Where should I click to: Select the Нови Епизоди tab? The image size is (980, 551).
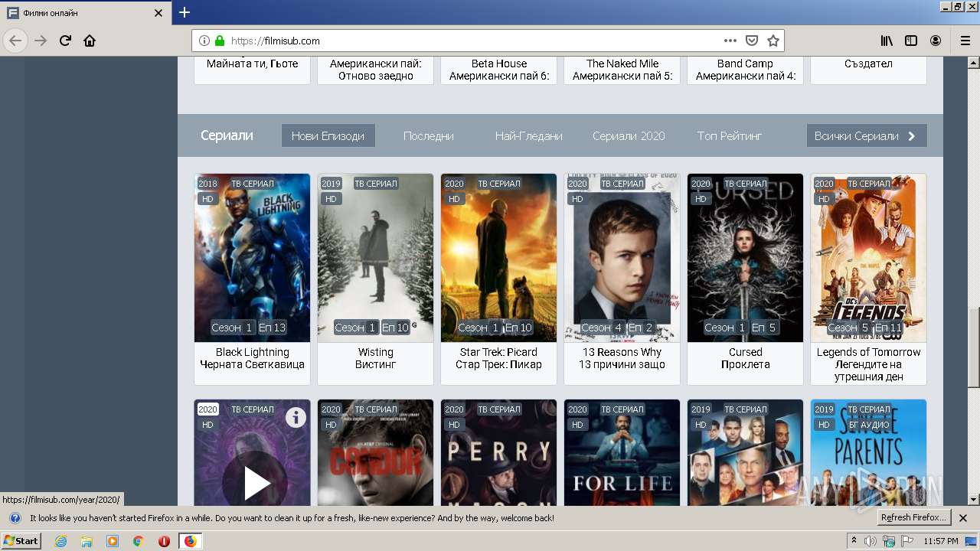pyautogui.click(x=328, y=135)
